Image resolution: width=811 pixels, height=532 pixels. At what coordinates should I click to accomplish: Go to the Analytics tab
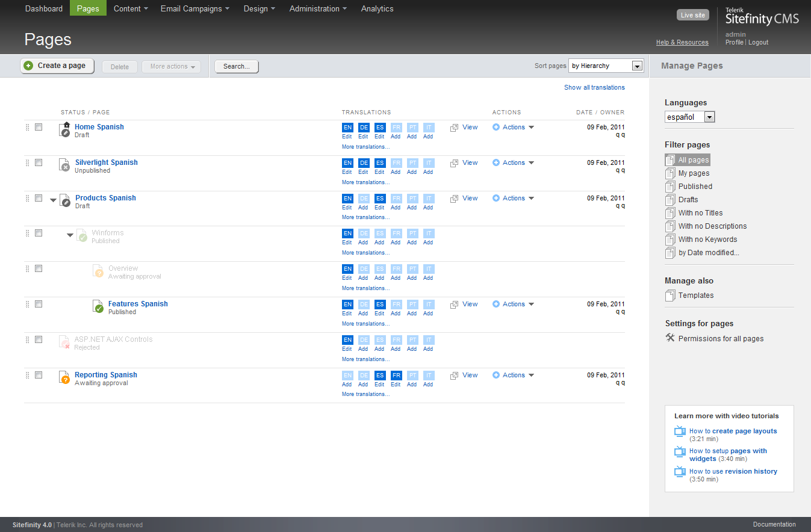coord(377,8)
